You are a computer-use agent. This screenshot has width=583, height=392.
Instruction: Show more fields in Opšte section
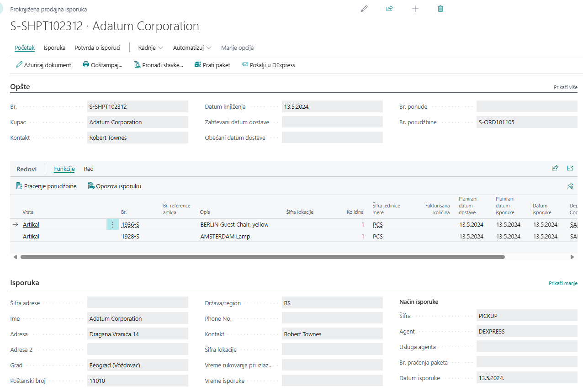[565, 87]
